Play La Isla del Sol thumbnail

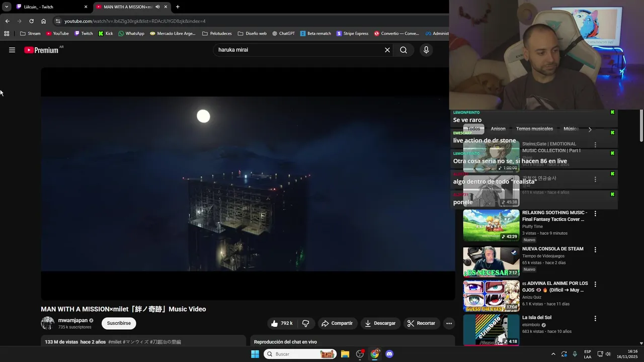[x=491, y=330]
